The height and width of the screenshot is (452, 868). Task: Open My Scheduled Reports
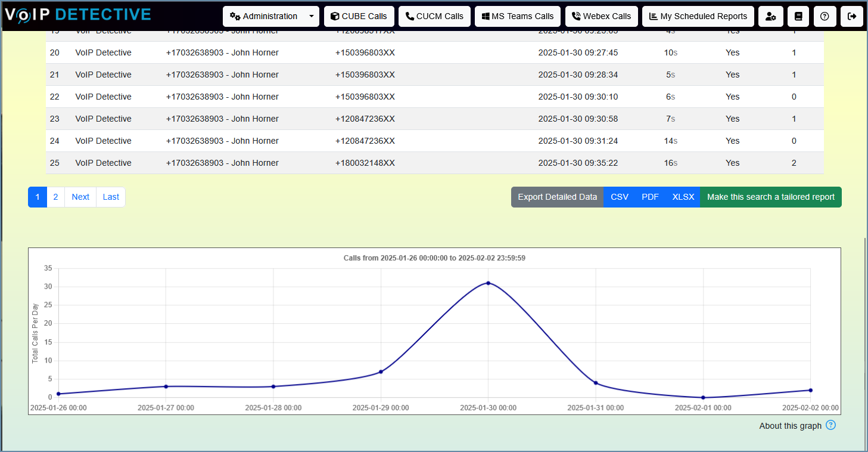point(698,17)
